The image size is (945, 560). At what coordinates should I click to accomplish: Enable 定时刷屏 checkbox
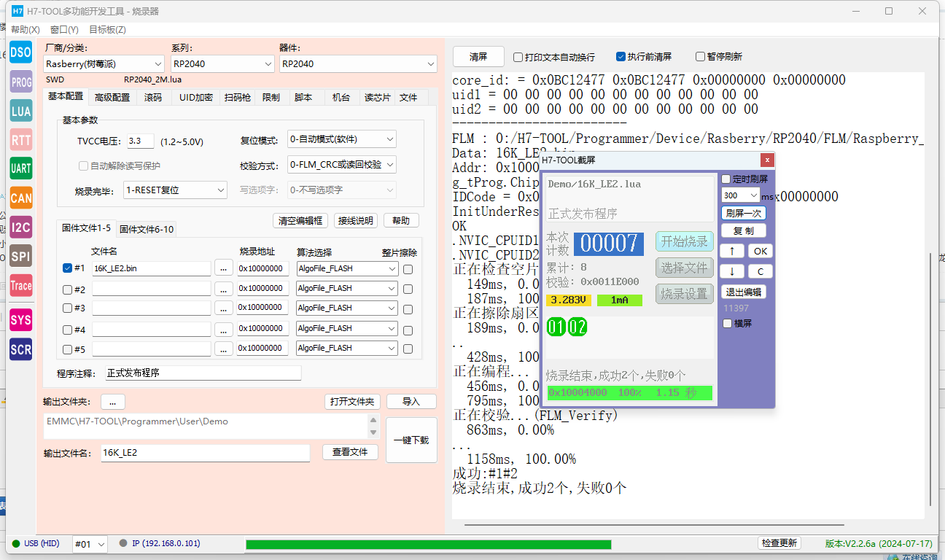click(726, 179)
